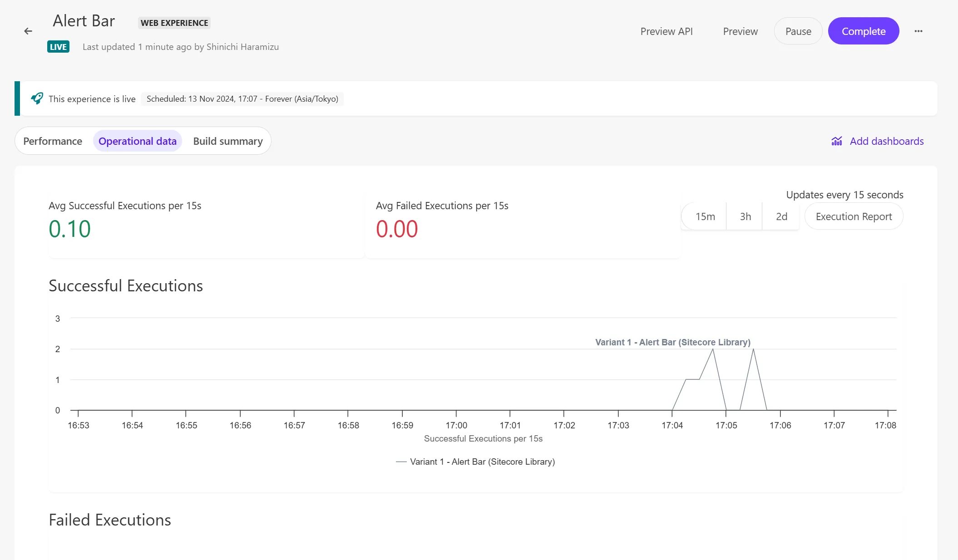Switch to the Build summary tab
This screenshot has height=560, width=958.
click(x=227, y=141)
